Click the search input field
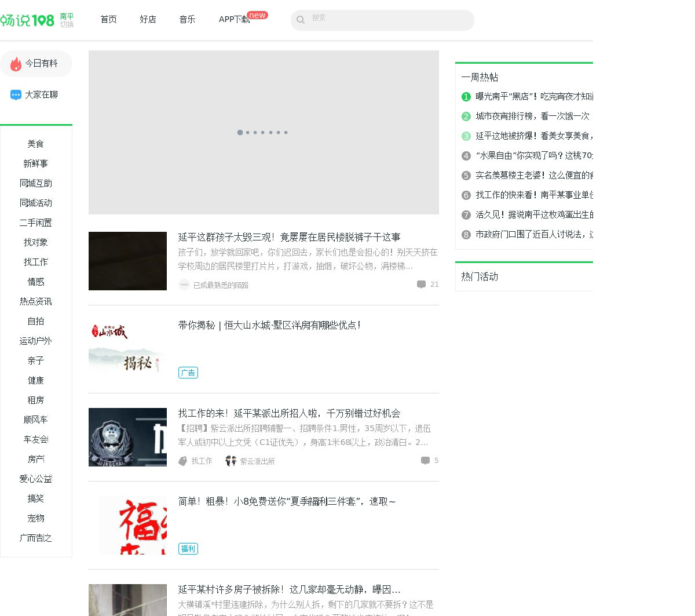Image resolution: width=695 pixels, height=616 pixels. pyautogui.click(x=382, y=20)
